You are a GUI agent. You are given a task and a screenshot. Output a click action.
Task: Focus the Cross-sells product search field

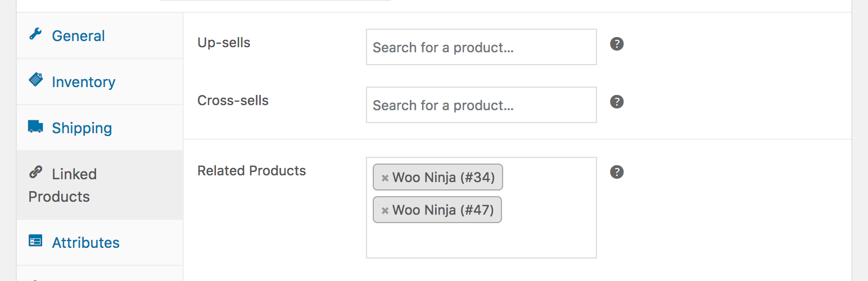(x=481, y=105)
